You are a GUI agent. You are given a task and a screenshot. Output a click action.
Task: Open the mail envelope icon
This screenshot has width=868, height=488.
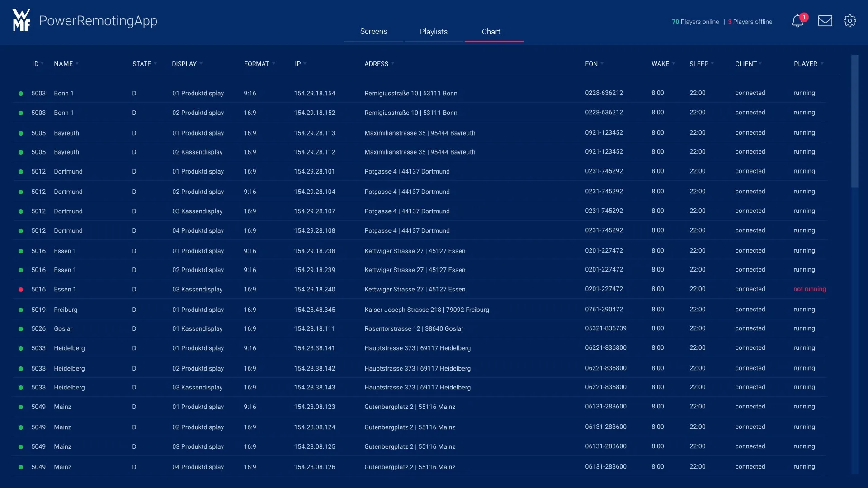pos(825,21)
